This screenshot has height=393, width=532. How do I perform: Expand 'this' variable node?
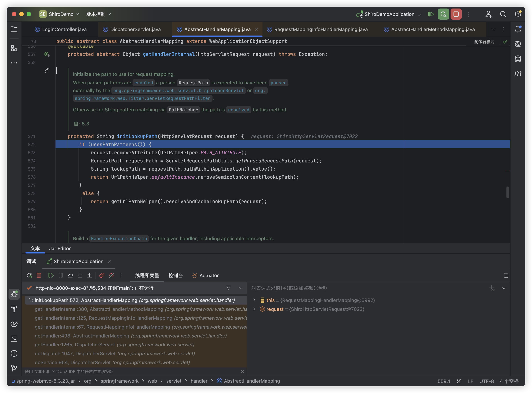[255, 300]
